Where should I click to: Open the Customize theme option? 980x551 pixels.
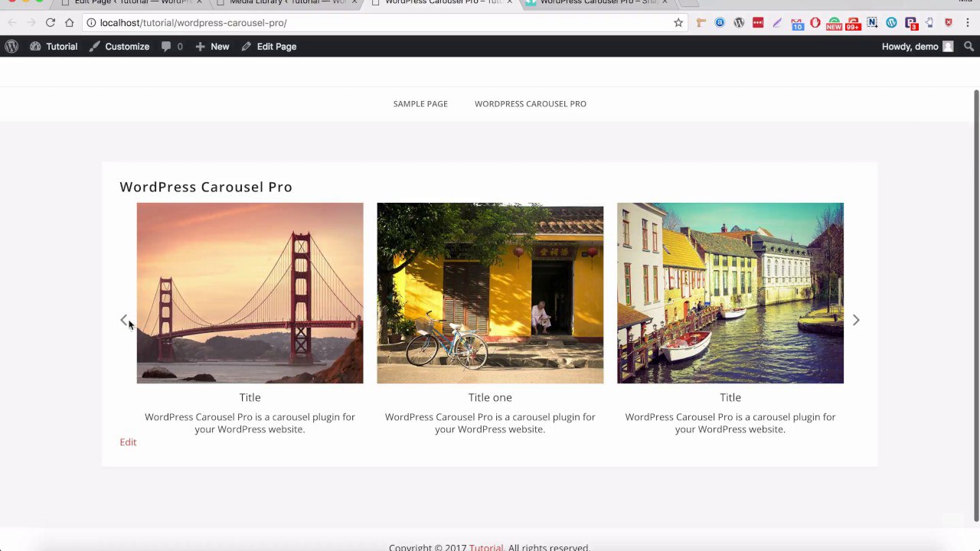[x=119, y=47]
